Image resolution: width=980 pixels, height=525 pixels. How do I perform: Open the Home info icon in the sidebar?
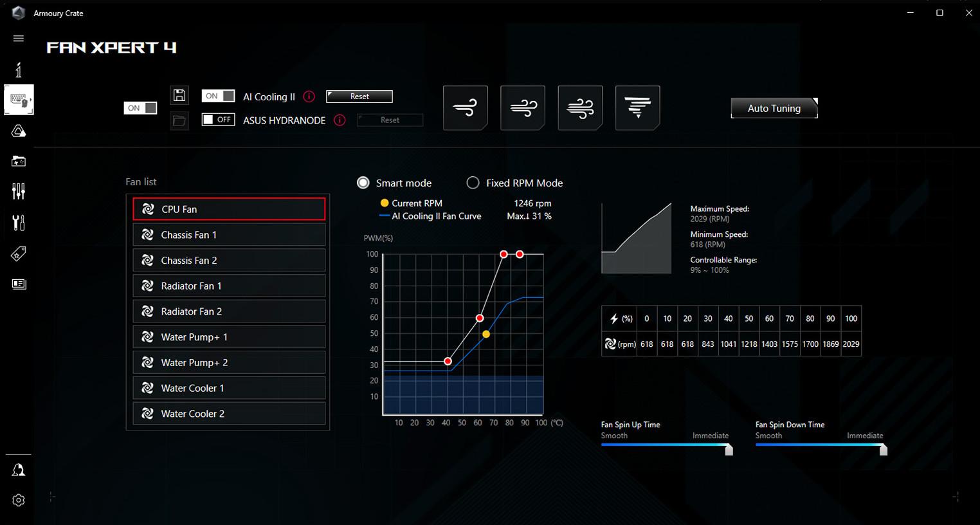[19, 69]
